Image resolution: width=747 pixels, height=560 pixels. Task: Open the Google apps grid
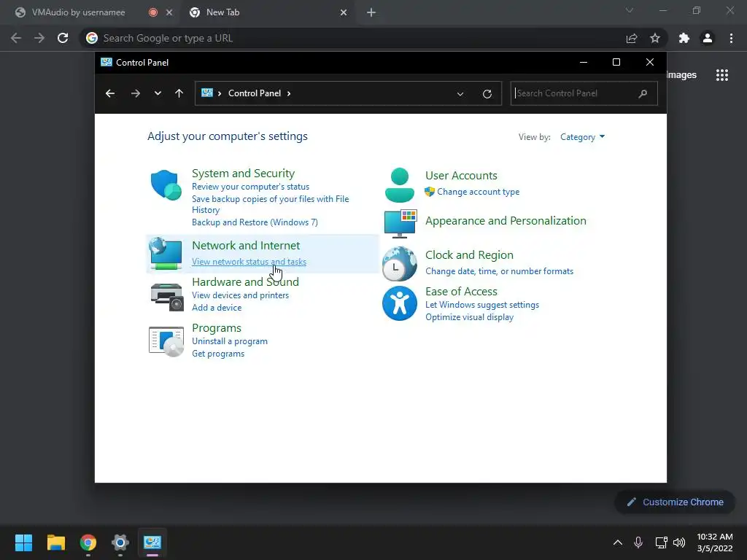722,75
